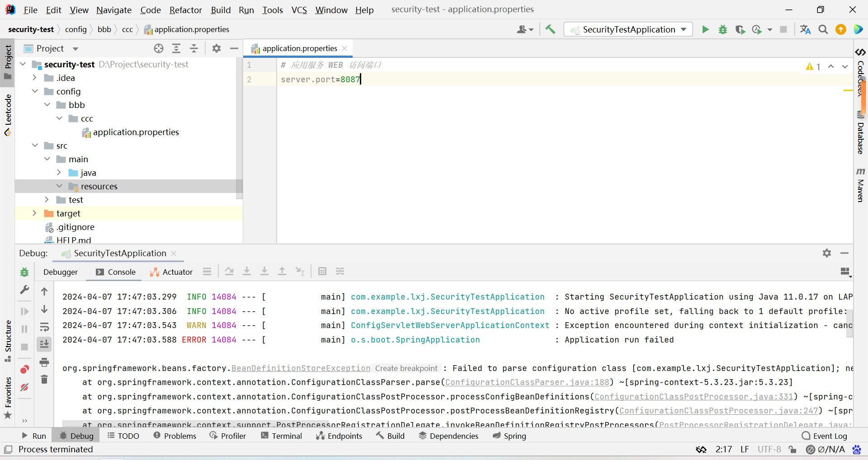Image resolution: width=868 pixels, height=460 pixels.
Task: Click the green Run button in toolbar
Action: [705, 30]
